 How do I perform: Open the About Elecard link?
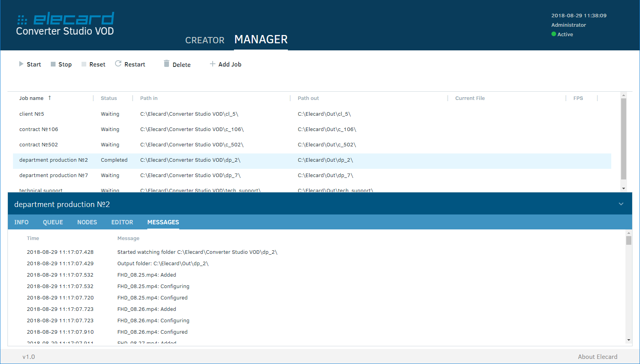pos(597,357)
